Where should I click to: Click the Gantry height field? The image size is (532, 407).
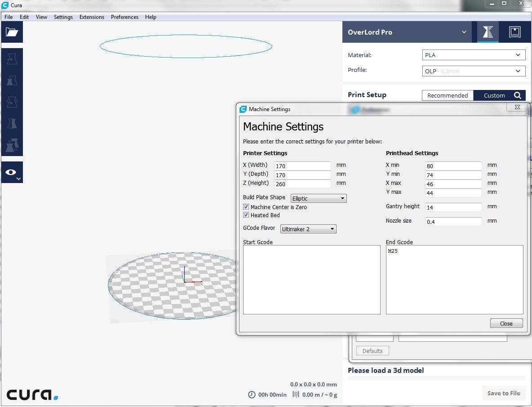click(453, 207)
